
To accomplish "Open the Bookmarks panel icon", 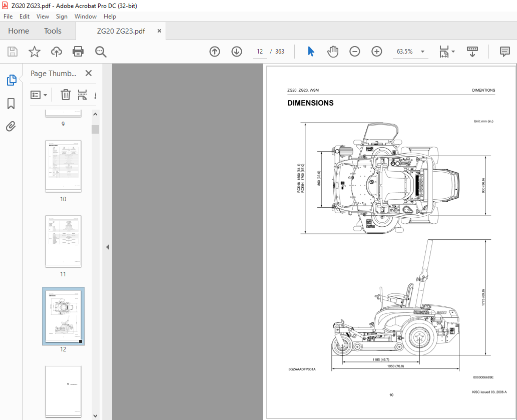I will (11, 104).
